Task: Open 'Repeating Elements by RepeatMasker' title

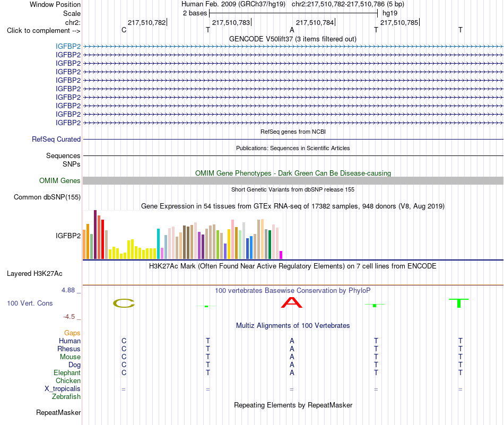Action: click(293, 405)
